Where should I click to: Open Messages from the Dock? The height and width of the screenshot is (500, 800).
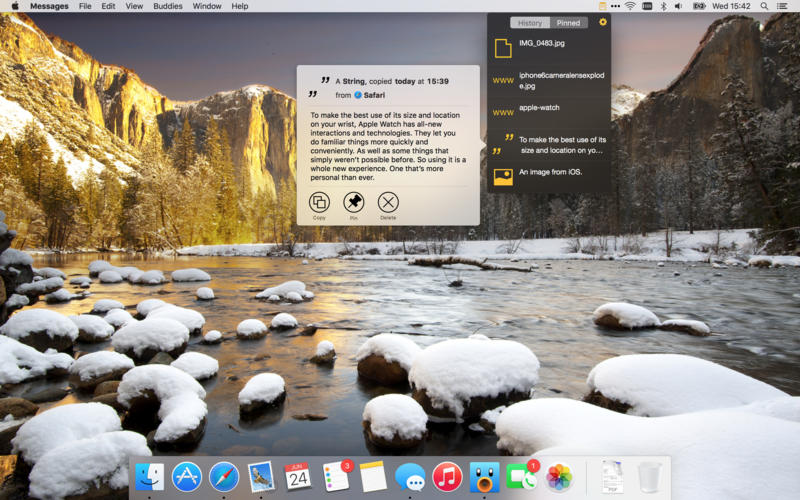click(x=410, y=477)
